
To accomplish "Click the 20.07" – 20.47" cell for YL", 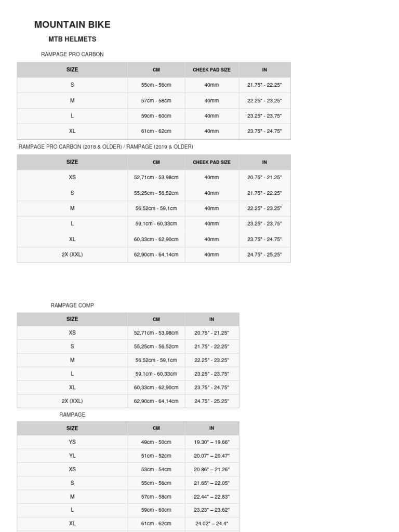I will click(212, 456).
